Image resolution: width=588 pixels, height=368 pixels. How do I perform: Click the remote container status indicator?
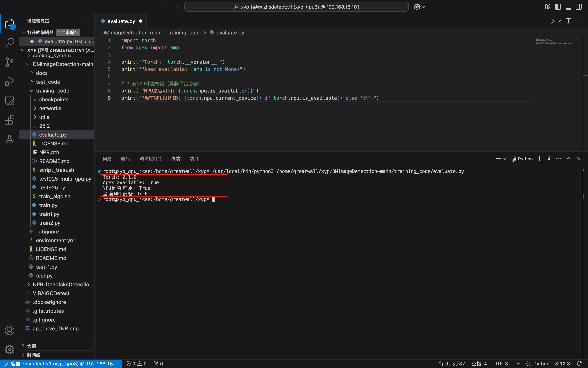pyautogui.click(x=61, y=363)
